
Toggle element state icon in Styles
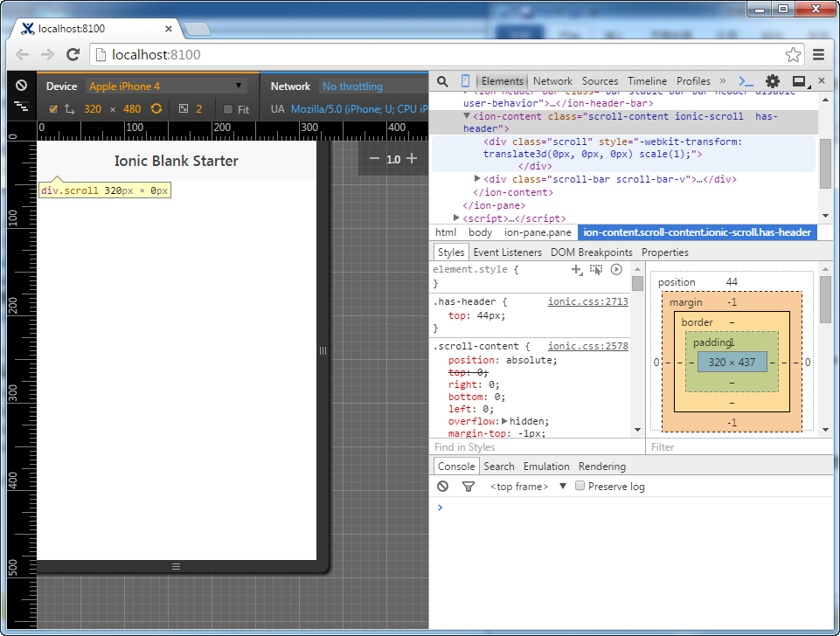596,269
